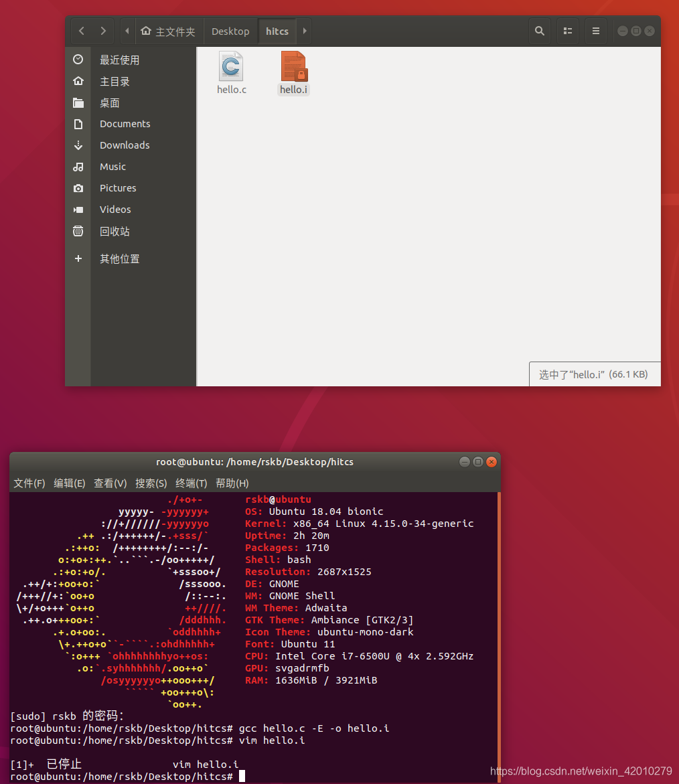The height and width of the screenshot is (784, 679).
Task: Click the Music note icon
Action: pos(78,167)
